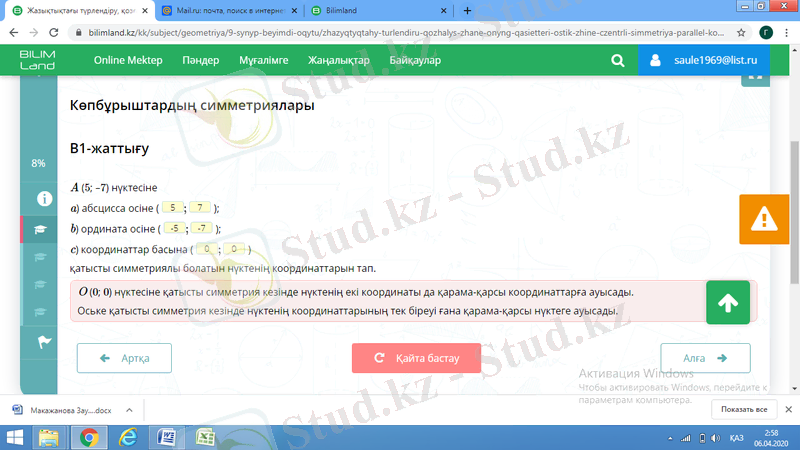This screenshot has width=800, height=450.
Task: Click the green up-arrow button
Action: click(x=728, y=303)
